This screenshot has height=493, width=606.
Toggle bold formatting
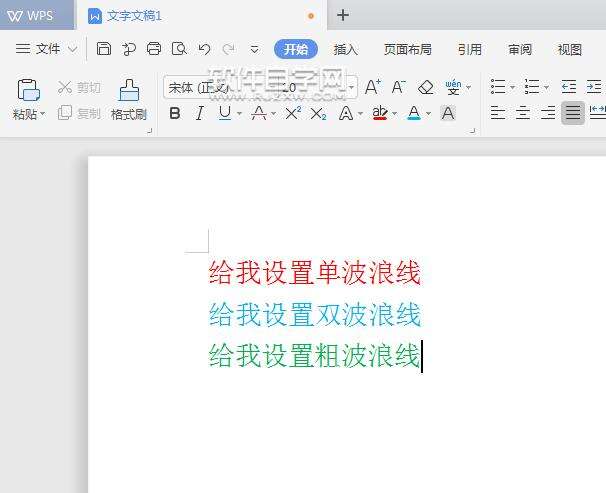(175, 113)
